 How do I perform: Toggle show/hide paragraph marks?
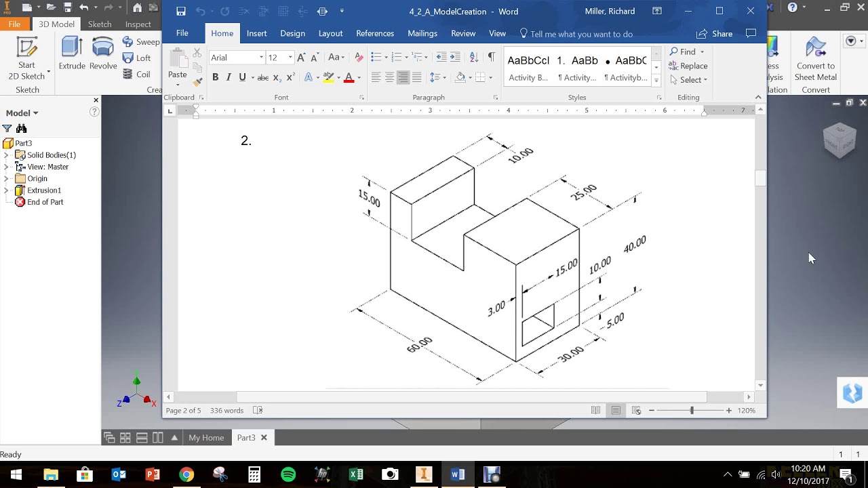coord(492,58)
